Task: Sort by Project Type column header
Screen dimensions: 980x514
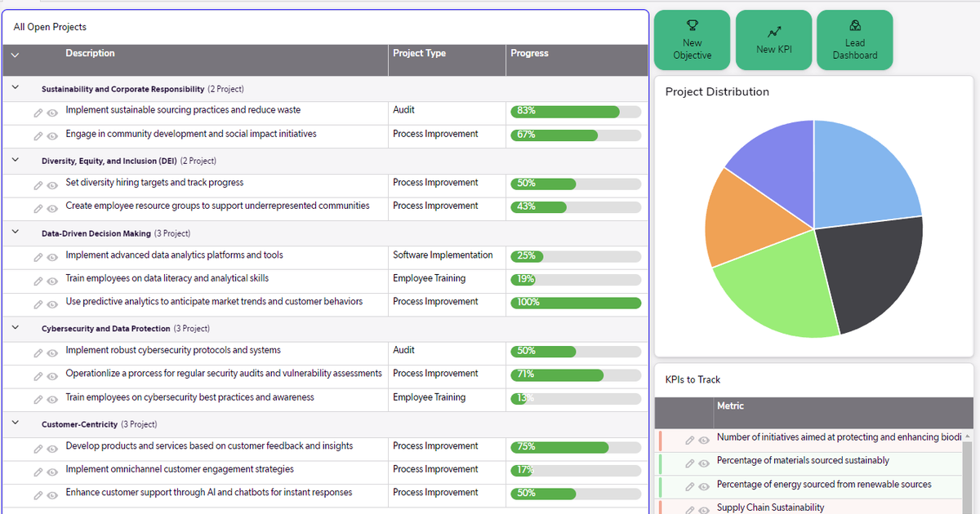Action: (x=420, y=54)
